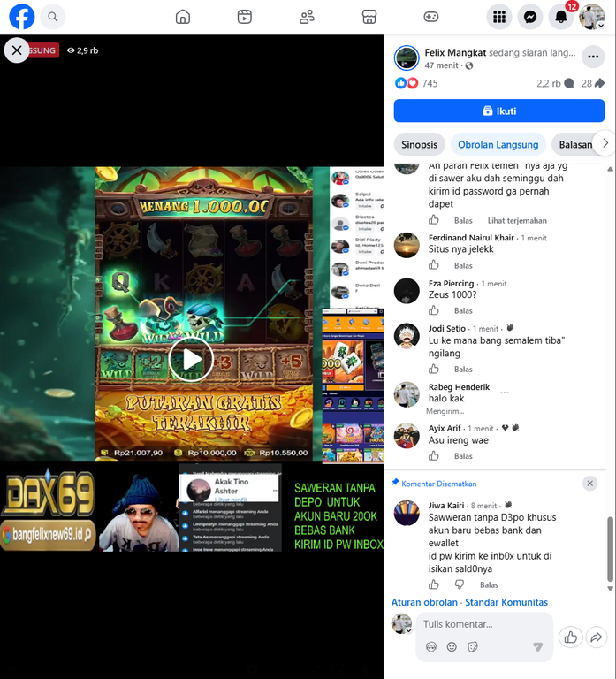Open the notifications bell

(561, 17)
